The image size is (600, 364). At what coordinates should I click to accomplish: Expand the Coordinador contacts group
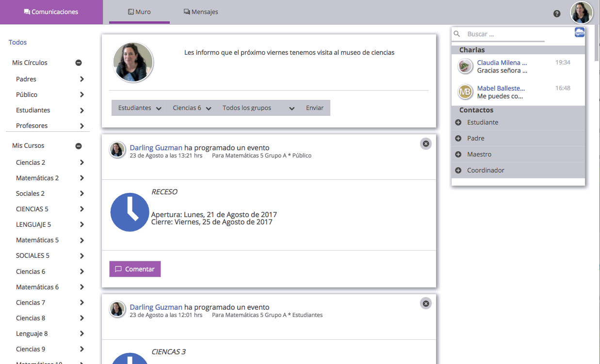[458, 171]
